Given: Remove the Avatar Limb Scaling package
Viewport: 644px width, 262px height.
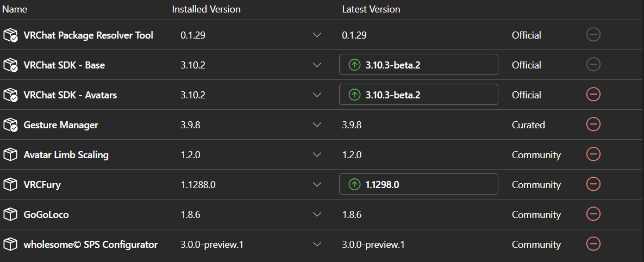Looking at the screenshot, I should (x=593, y=154).
